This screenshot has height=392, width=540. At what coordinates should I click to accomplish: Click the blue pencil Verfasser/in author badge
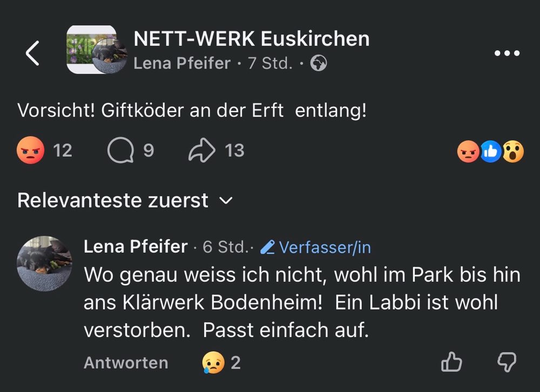pos(316,247)
